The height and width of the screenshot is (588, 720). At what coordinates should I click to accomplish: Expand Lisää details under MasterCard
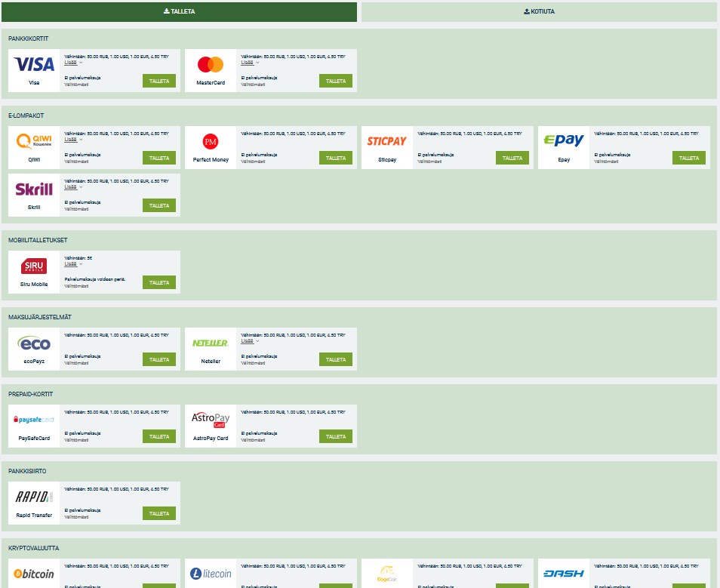250,63
